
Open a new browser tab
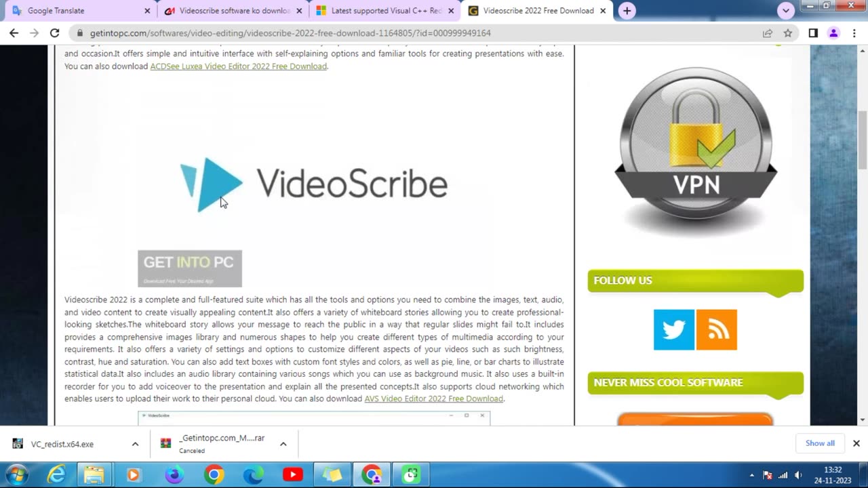(x=627, y=11)
